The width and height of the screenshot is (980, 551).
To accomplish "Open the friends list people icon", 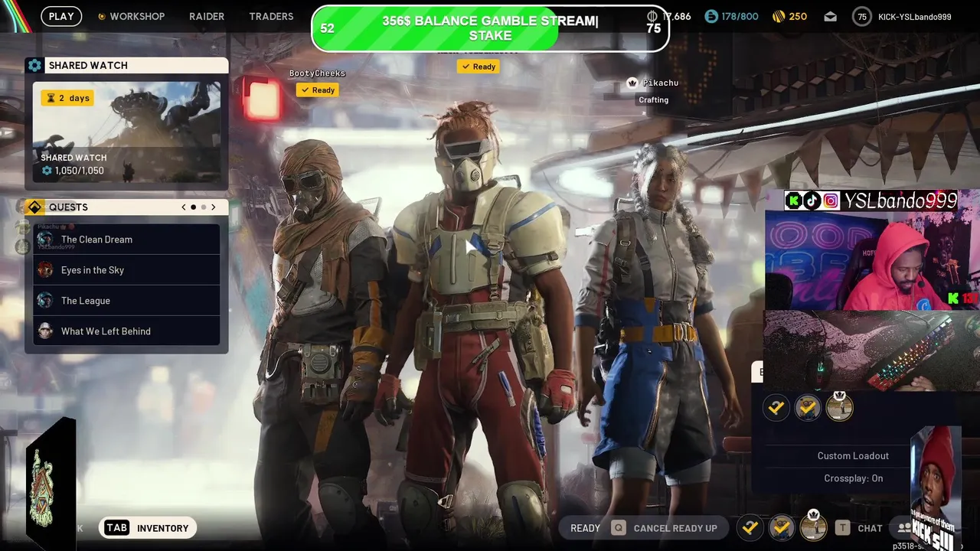I will pos(903,528).
